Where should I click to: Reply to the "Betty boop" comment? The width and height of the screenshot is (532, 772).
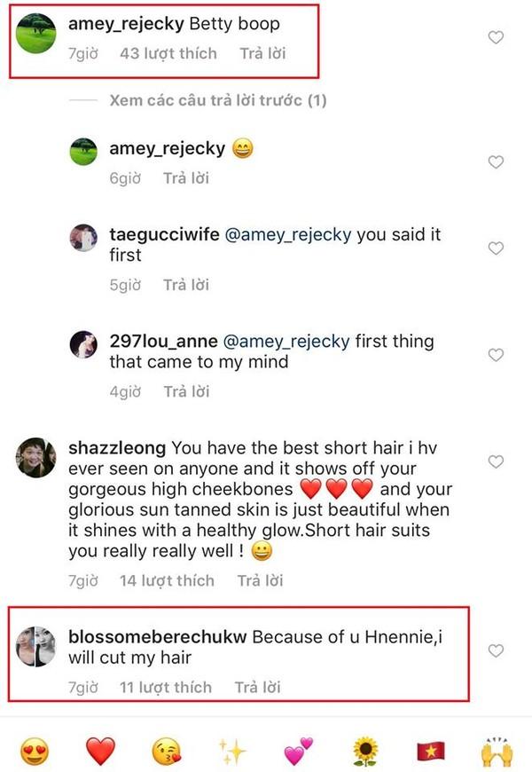(x=263, y=53)
